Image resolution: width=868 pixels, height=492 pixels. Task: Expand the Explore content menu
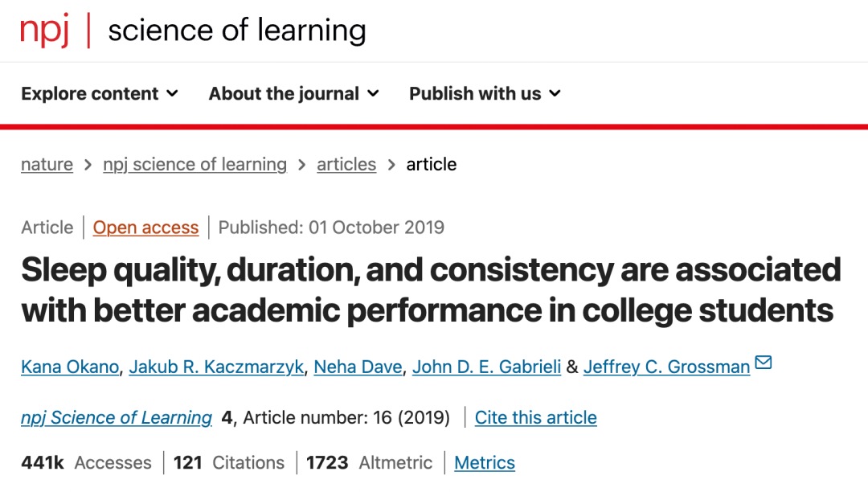point(100,93)
